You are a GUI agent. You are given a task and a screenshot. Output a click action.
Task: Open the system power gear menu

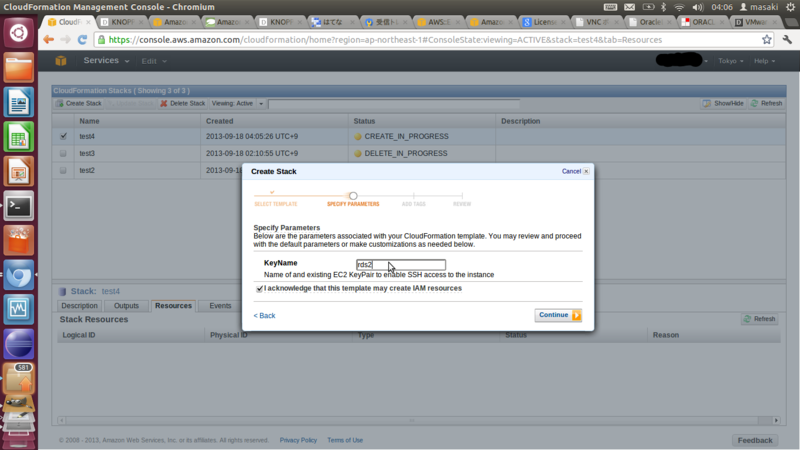click(x=791, y=7)
